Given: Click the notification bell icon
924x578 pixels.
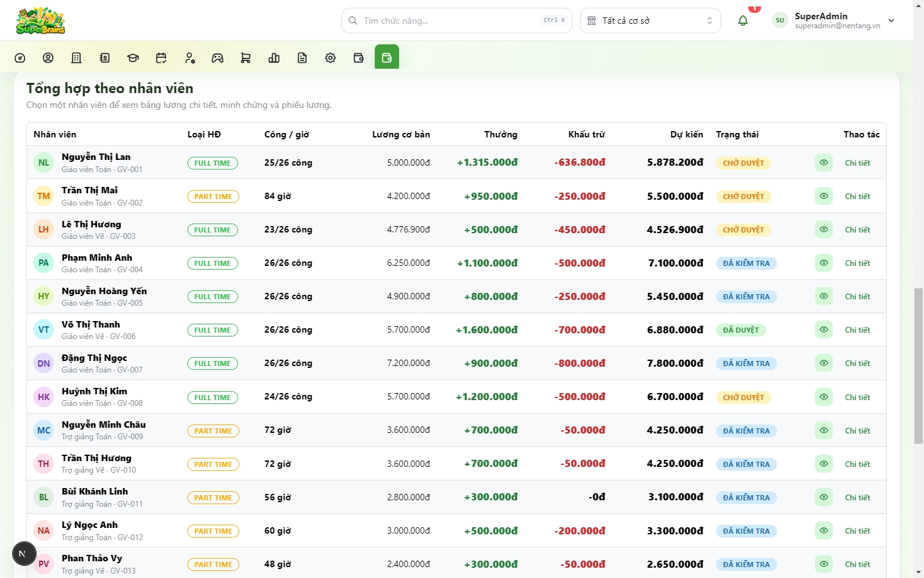Looking at the screenshot, I should coord(743,21).
